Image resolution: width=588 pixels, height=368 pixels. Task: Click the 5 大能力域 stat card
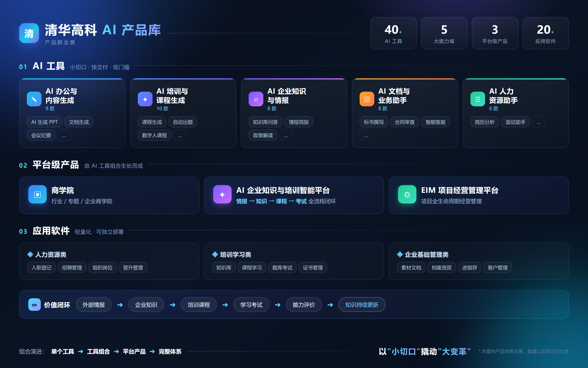[x=444, y=33]
